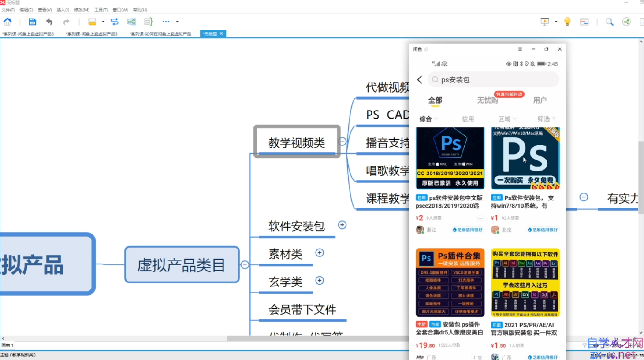Click the 浙江 seller avatar
This screenshot has height=360, width=644.
(420, 230)
